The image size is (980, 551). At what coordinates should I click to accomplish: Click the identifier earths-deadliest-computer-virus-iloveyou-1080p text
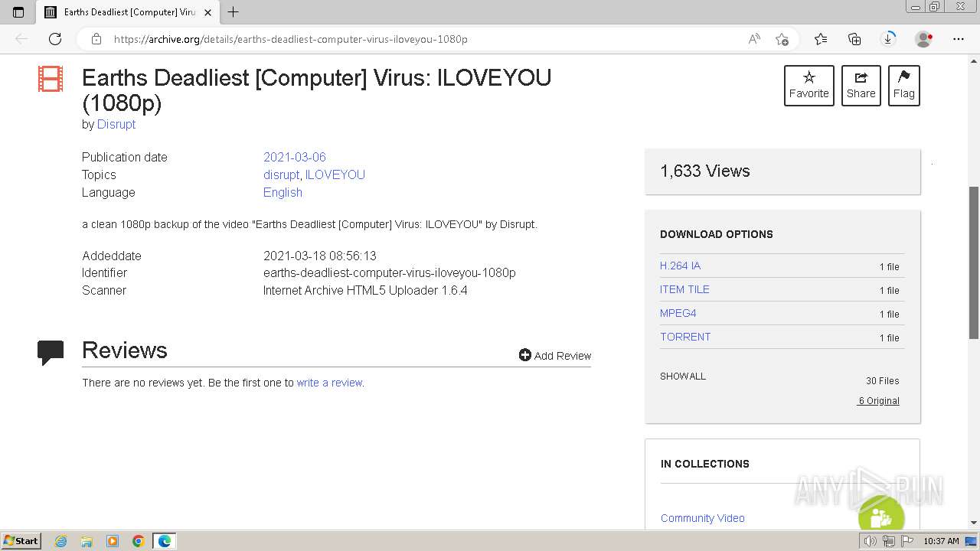[390, 272]
